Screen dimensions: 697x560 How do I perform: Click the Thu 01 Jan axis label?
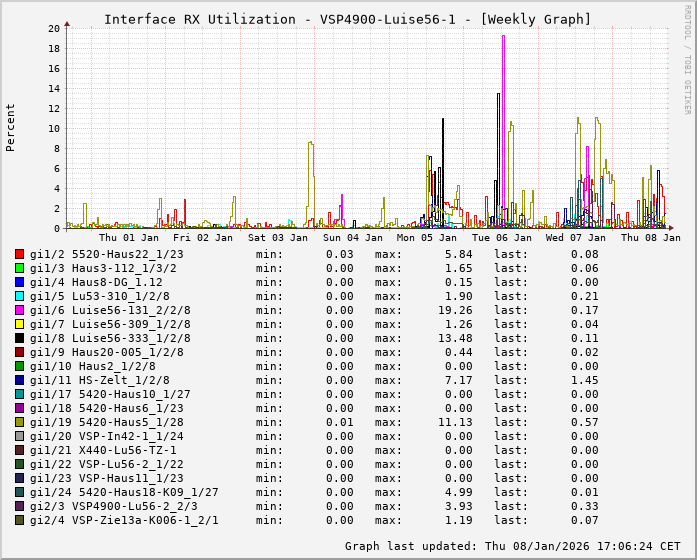[x=128, y=238]
